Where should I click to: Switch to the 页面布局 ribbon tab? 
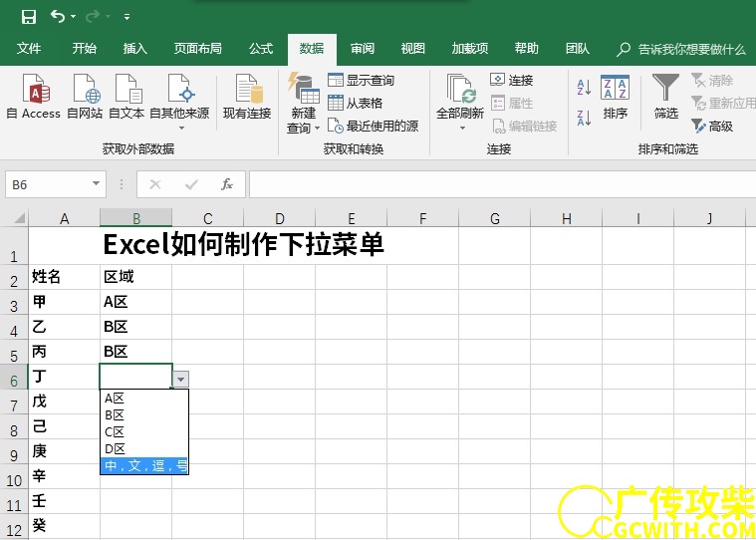[197, 48]
